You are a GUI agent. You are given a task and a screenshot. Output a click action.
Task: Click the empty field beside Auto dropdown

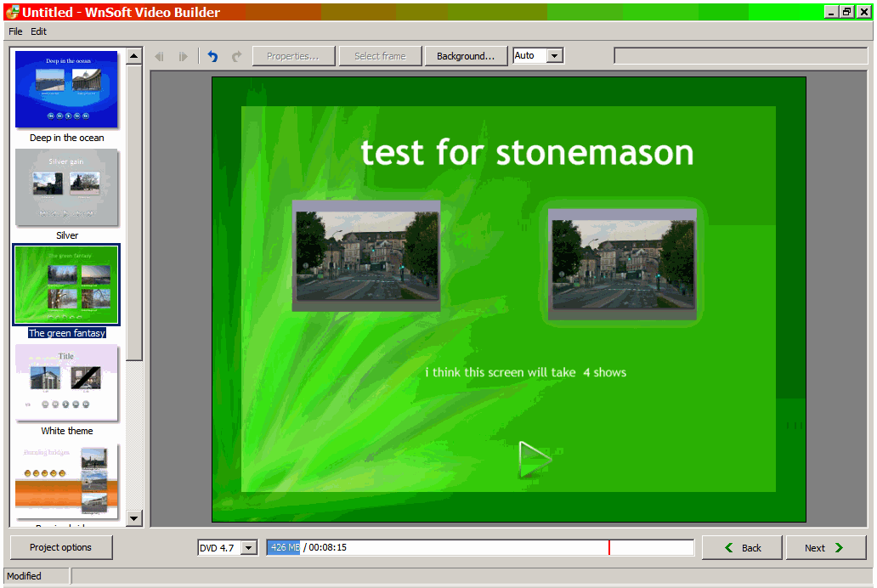pos(740,55)
